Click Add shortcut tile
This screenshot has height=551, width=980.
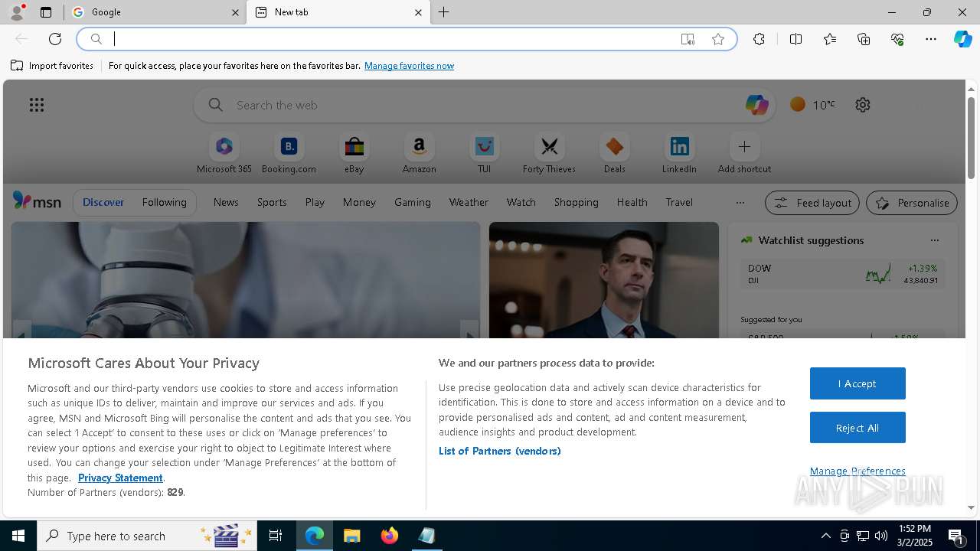pyautogui.click(x=744, y=153)
